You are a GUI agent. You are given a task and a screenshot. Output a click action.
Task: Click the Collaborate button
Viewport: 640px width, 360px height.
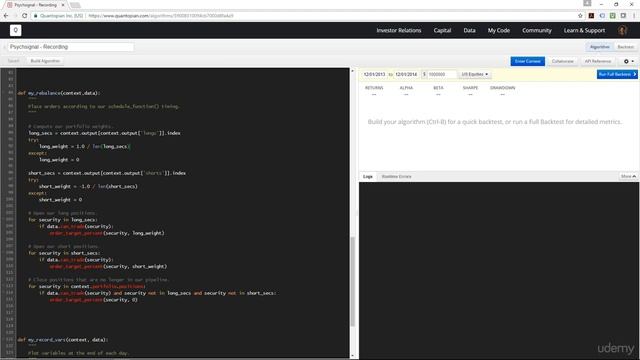pyautogui.click(x=562, y=61)
